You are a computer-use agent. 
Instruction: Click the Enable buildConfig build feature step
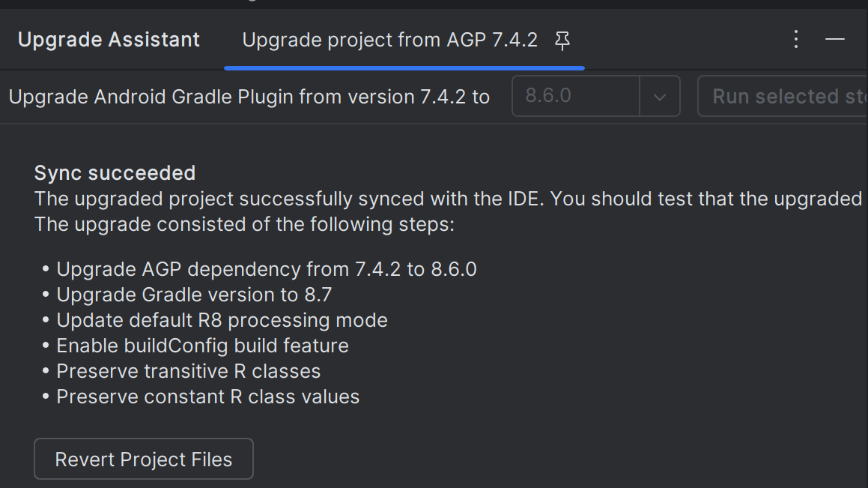point(202,346)
